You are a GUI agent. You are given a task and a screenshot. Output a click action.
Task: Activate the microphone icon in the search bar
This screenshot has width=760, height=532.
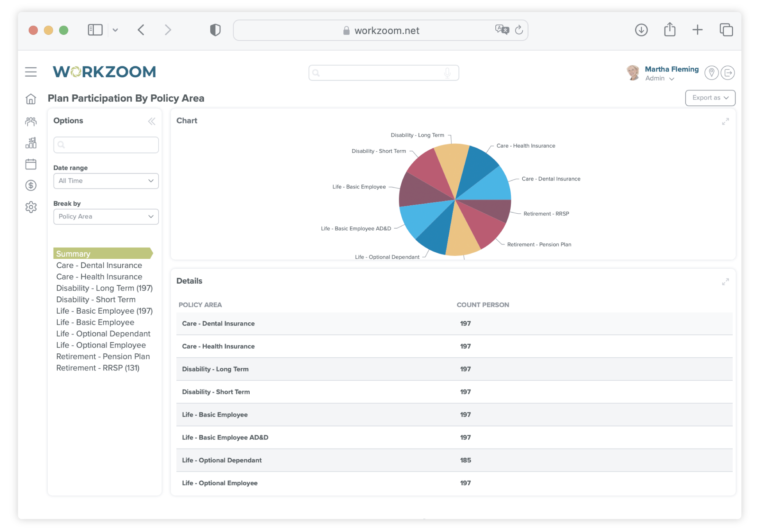point(448,73)
